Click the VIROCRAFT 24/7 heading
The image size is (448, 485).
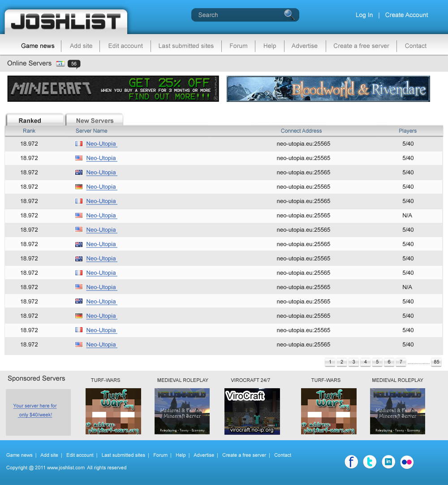[250, 380]
